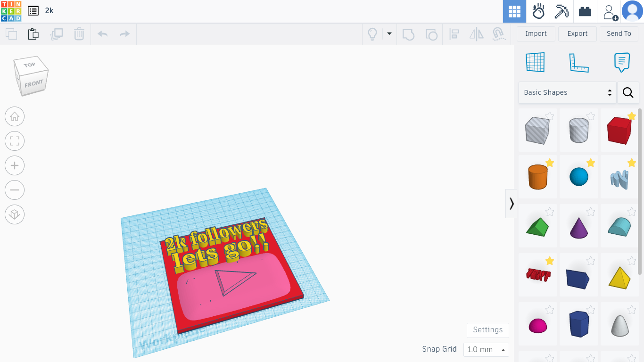The width and height of the screenshot is (644, 362).
Task: Toggle favorite star on red Box shape
Action: point(632,116)
